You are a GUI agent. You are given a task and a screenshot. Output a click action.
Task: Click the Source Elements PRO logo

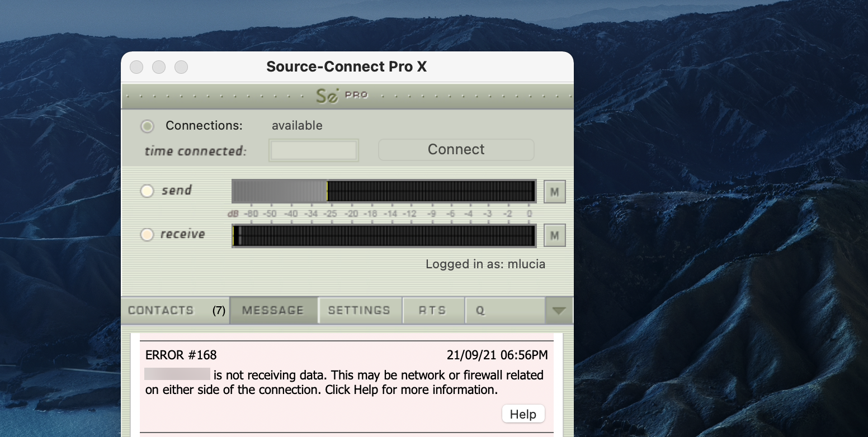(x=341, y=96)
